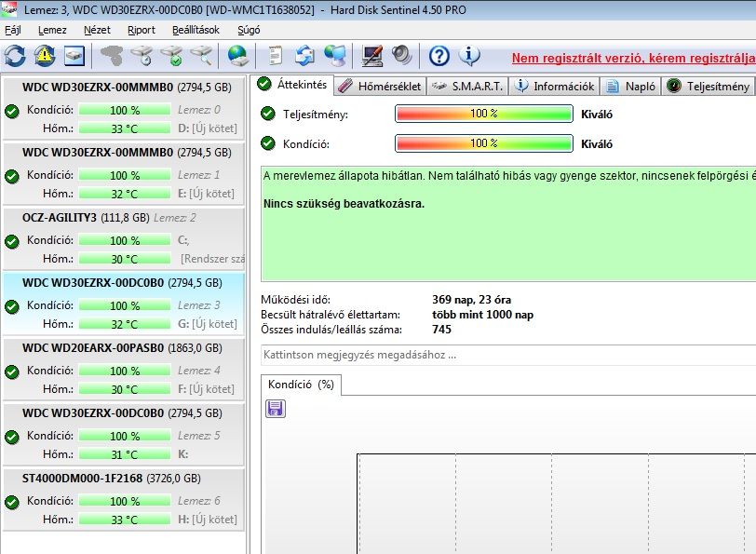756x554 pixels.
Task: Click the gray cloud-shaped toolbar icon
Action: click(112, 56)
